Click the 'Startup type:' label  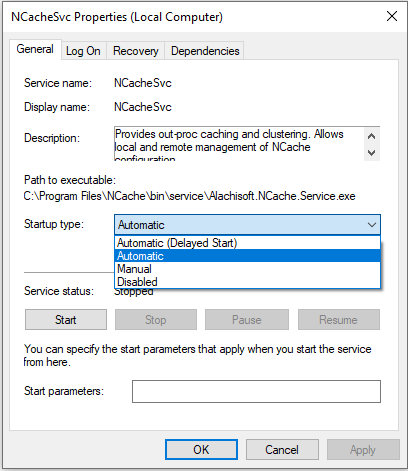[x=54, y=224]
